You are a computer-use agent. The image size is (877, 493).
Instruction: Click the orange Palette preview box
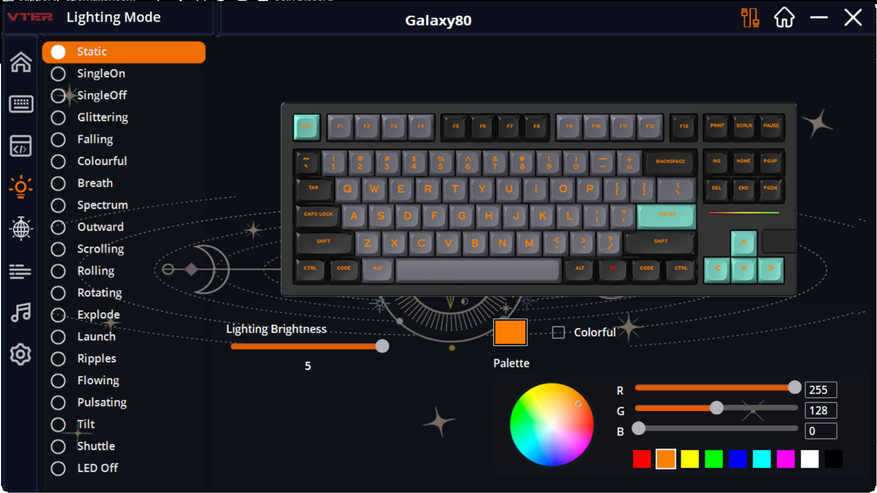[x=510, y=332]
